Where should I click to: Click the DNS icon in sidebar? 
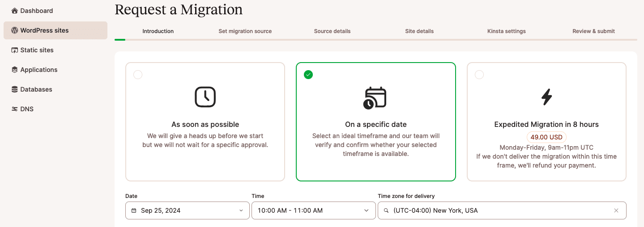14,109
